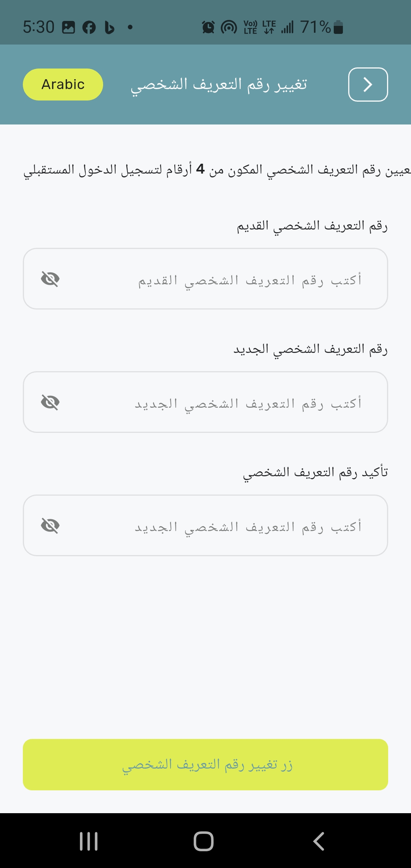Show the old PIN field contents
The height and width of the screenshot is (868, 411).
click(50, 279)
